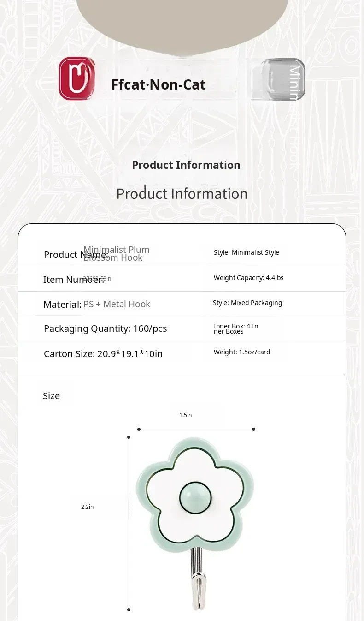Click the Weight: 1.5oz/card spec
Image resolution: width=364 pixels, height=621 pixels.
click(x=241, y=352)
